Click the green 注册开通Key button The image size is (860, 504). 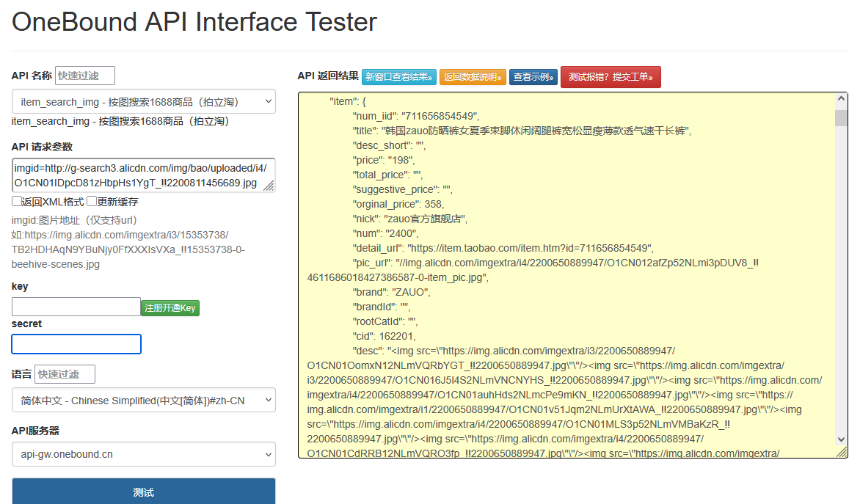170,307
